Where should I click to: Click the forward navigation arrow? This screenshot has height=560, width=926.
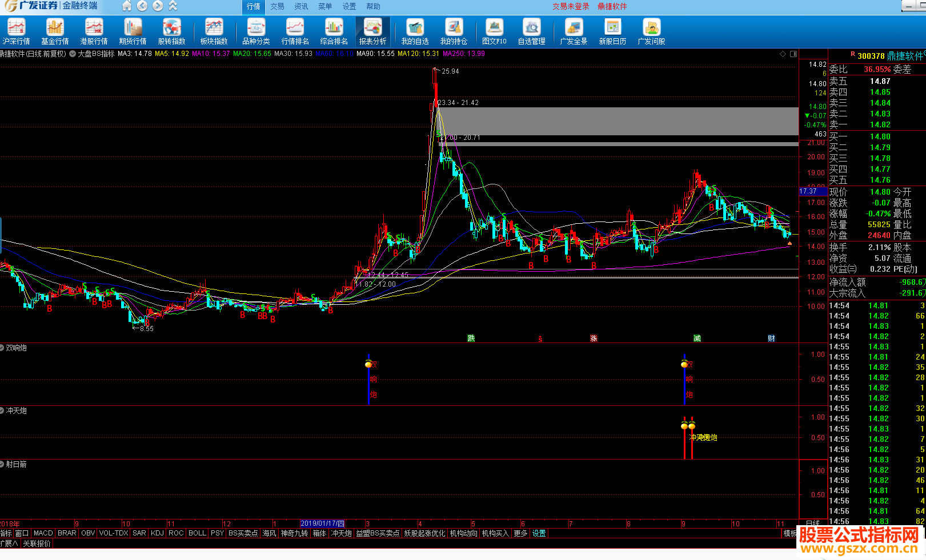tap(158, 6)
